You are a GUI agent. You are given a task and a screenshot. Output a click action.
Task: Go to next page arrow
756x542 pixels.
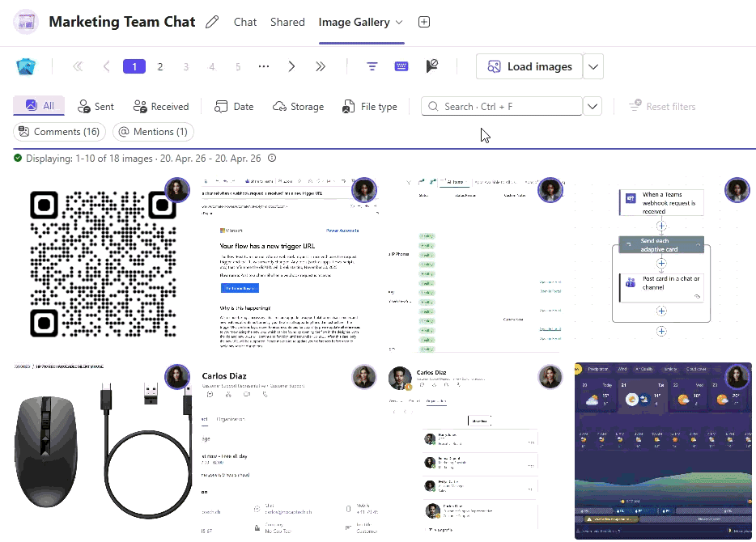291,66
